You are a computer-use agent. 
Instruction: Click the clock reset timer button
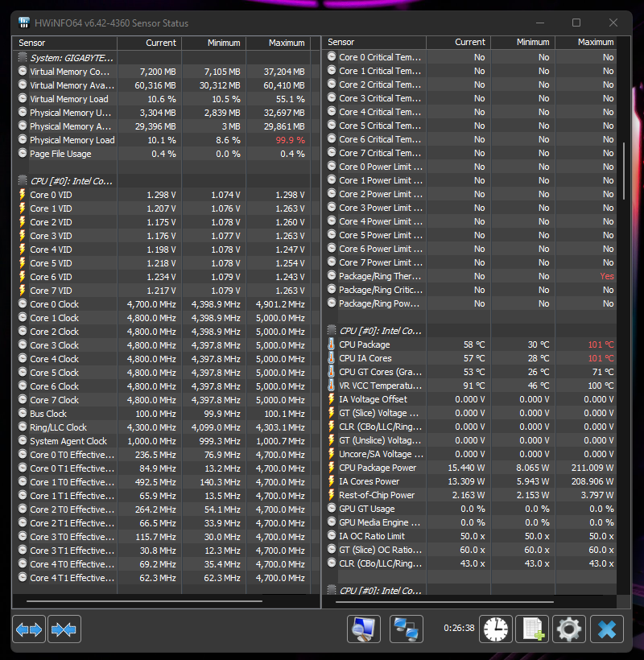coord(496,629)
